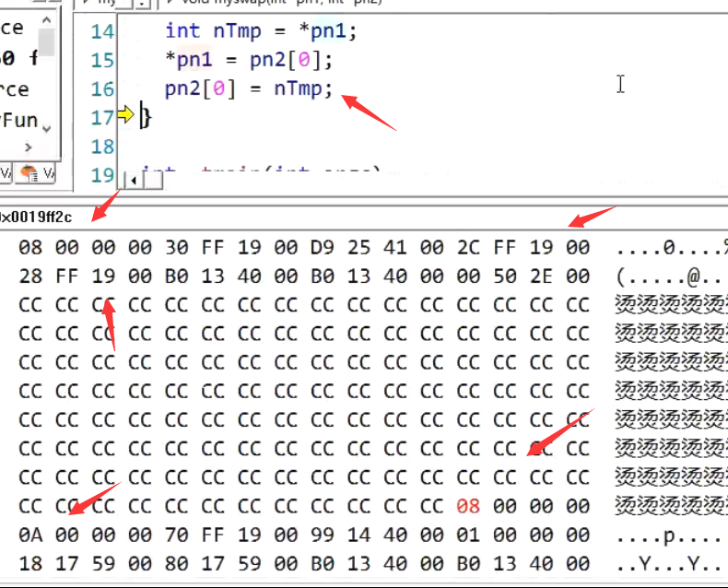Click the down arrow of workspace panel scrollbar
Screen dimensions: 728x588
pyautogui.click(x=46, y=129)
